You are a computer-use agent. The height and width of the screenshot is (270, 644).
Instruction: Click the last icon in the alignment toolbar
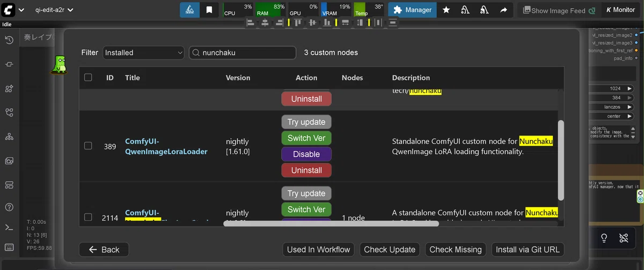(x=393, y=22)
